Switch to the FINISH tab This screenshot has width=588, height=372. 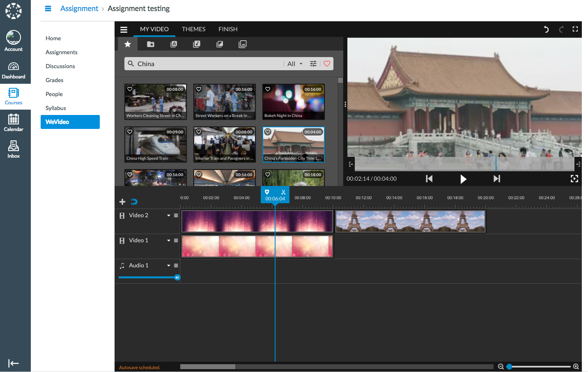(228, 29)
